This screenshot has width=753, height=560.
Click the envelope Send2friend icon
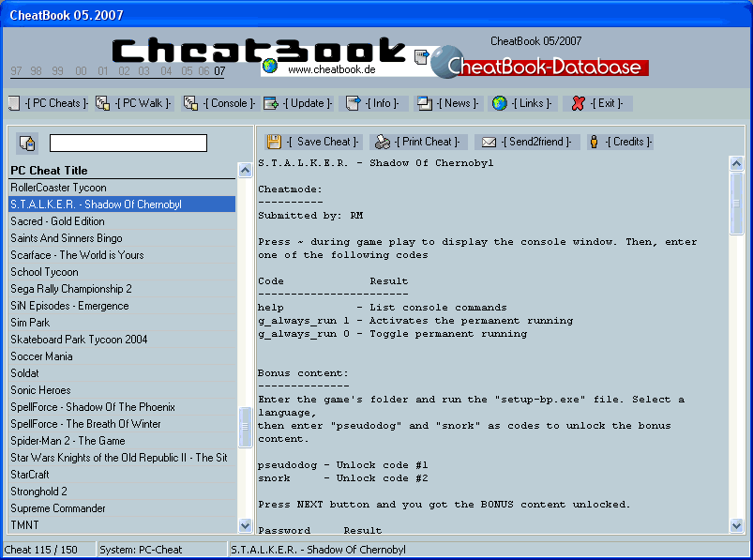489,143
